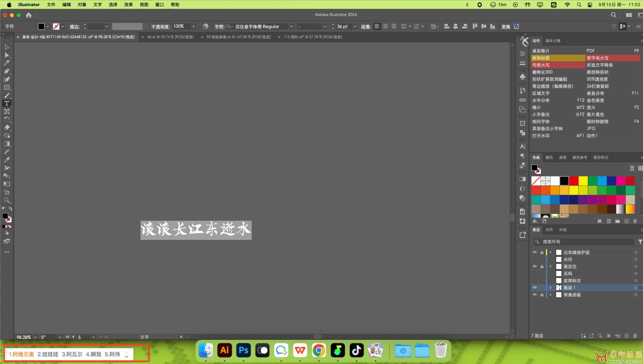This screenshot has width=643, height=364.
Task: Select the Eraser tool
Action: 7,128
